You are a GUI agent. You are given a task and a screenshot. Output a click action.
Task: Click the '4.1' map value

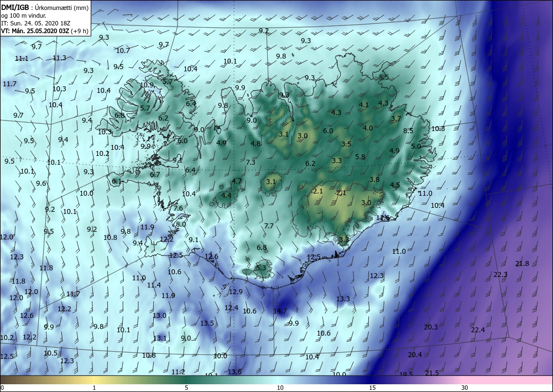coord(364,104)
